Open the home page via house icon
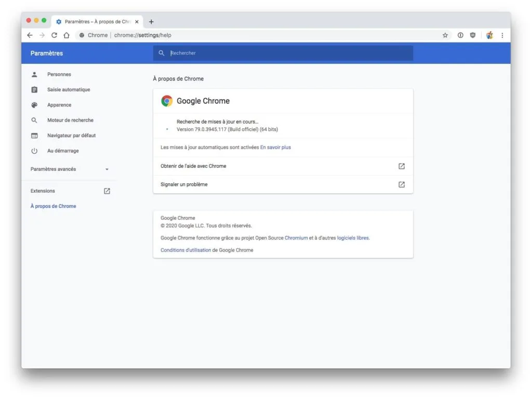 [66, 35]
